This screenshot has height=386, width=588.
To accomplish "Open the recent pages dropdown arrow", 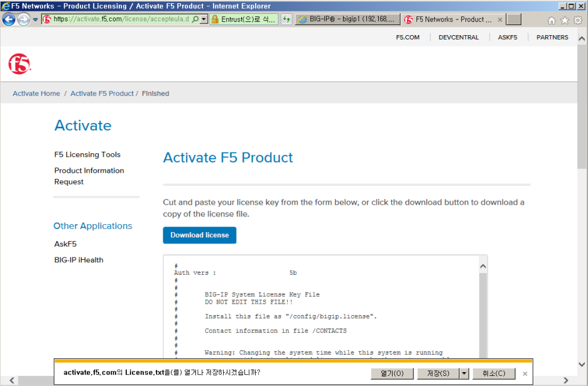I will tap(35, 19).
